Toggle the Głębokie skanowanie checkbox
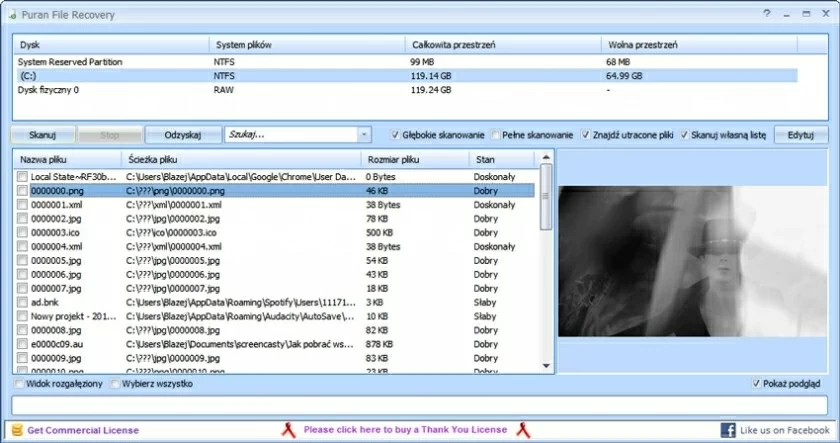The image size is (840, 443). 395,135
